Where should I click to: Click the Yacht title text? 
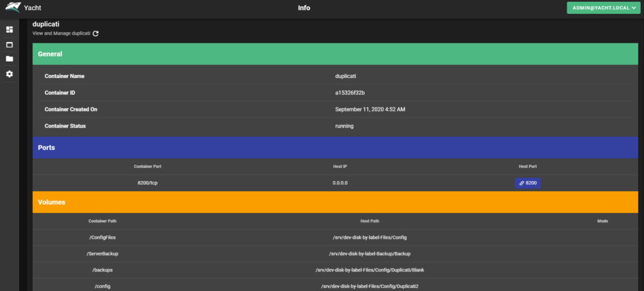coord(33,8)
